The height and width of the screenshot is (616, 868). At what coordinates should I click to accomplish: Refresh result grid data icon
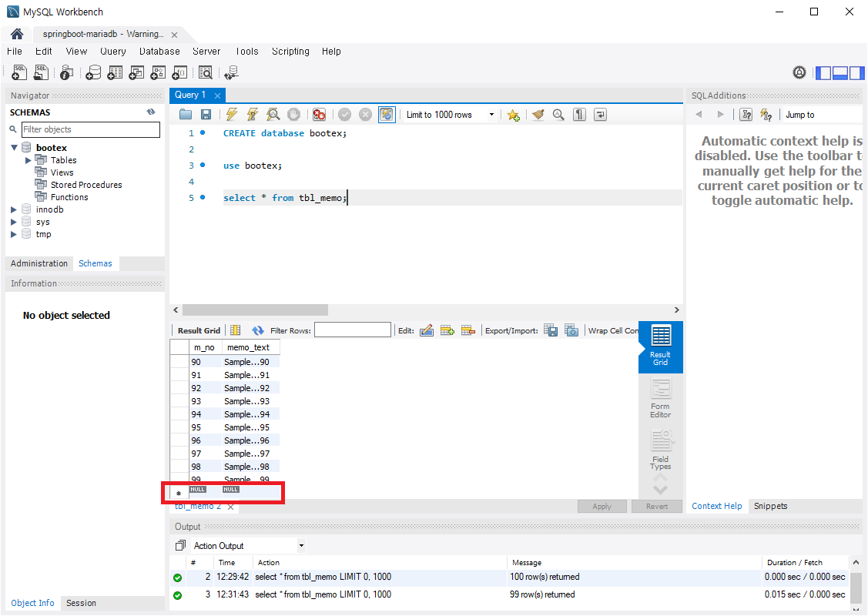point(257,330)
